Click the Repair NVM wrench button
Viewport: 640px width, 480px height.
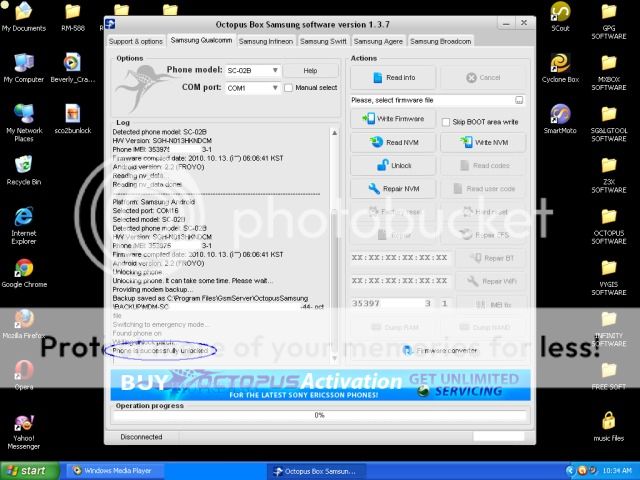(x=393, y=188)
